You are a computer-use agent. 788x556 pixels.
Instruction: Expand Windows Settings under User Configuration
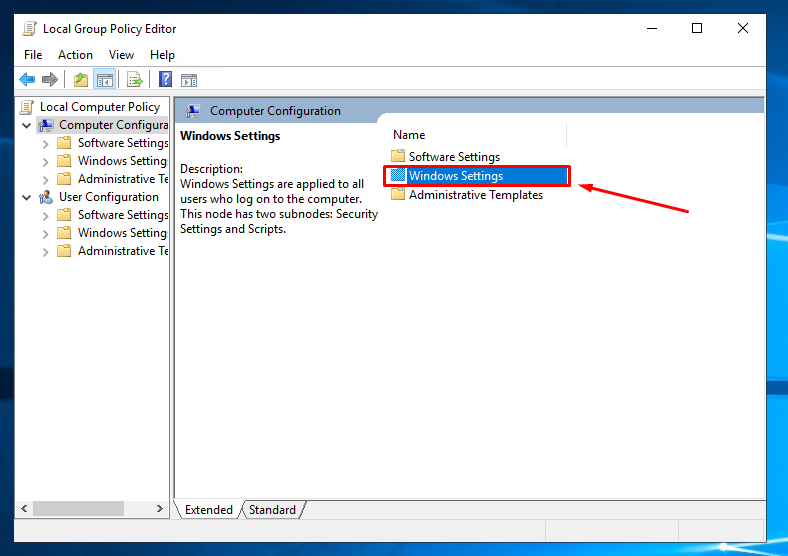pos(46,234)
